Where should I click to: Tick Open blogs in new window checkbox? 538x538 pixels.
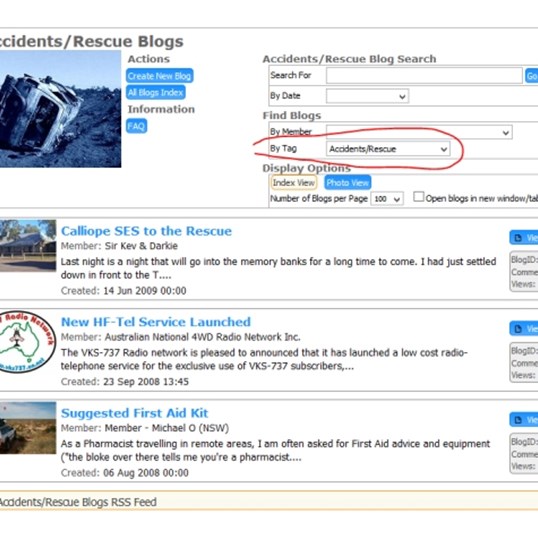418,197
